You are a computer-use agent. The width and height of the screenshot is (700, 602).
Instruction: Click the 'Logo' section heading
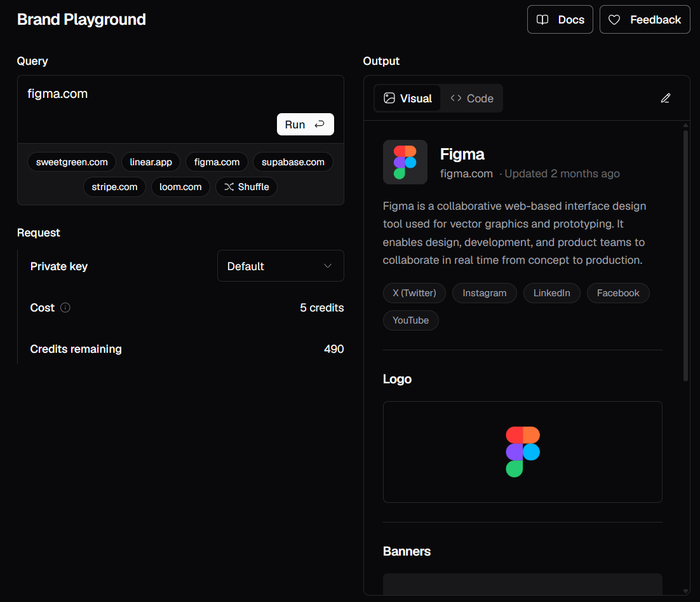click(397, 379)
